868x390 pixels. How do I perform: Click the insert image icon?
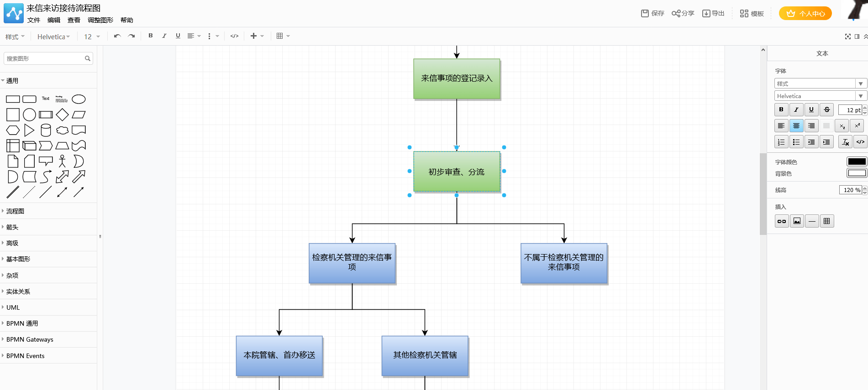[797, 221]
